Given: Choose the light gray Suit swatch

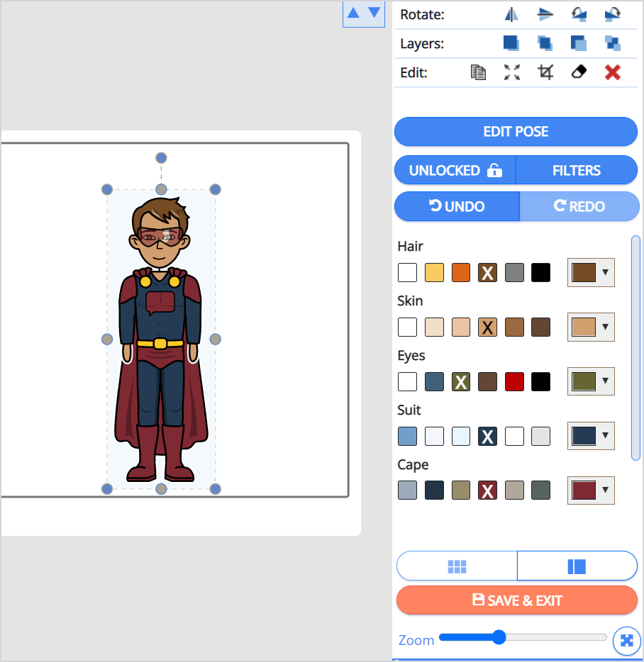Looking at the screenshot, I should click(x=541, y=436).
